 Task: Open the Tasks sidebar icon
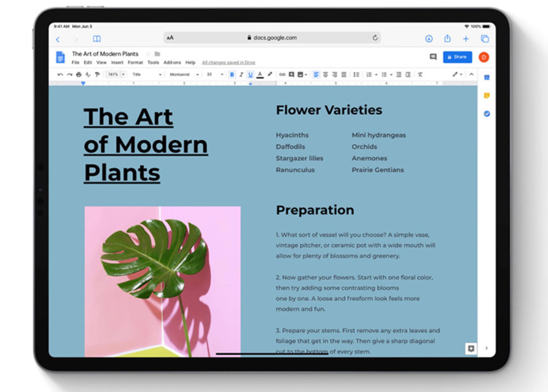point(487,114)
